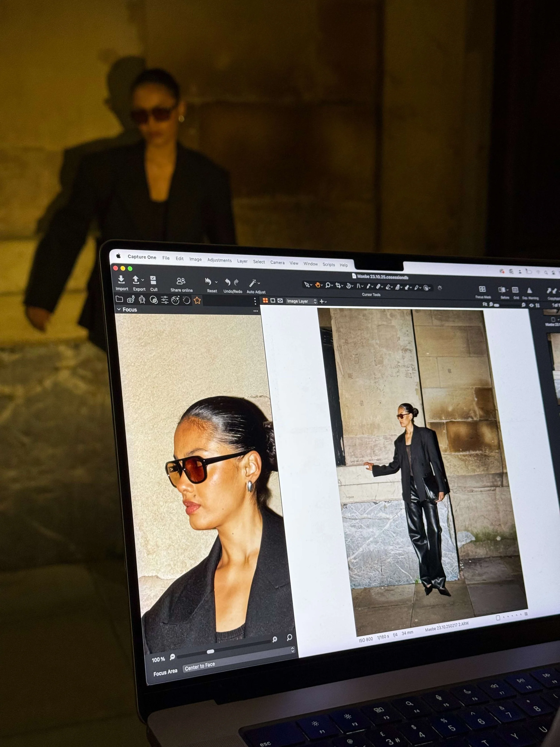Open the Camera menu
Screen dimensions: 560x747
(x=277, y=262)
